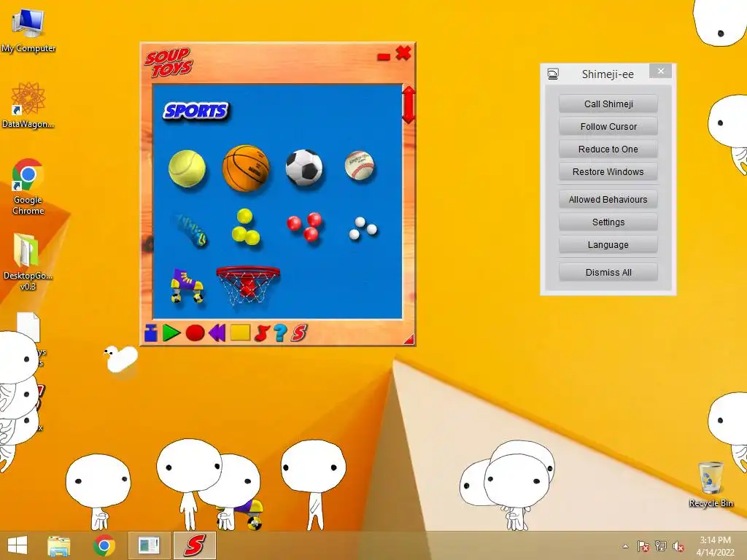Select the yellow balls group
The image size is (747, 560).
coord(245,227)
